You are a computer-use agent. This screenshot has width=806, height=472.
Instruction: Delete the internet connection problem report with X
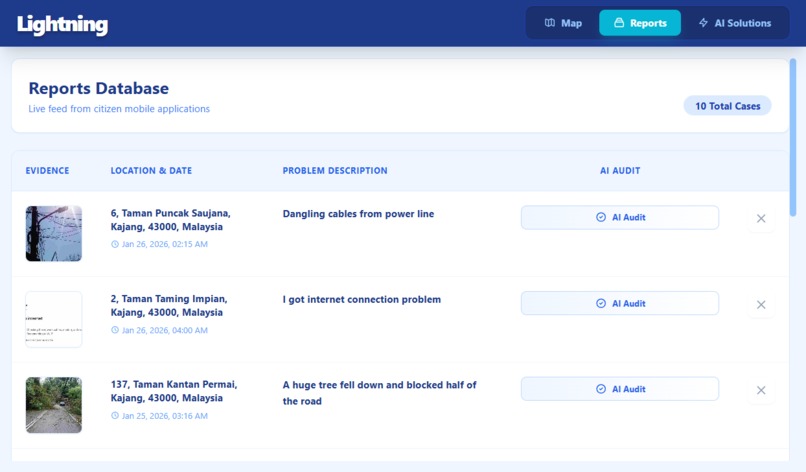tap(761, 305)
